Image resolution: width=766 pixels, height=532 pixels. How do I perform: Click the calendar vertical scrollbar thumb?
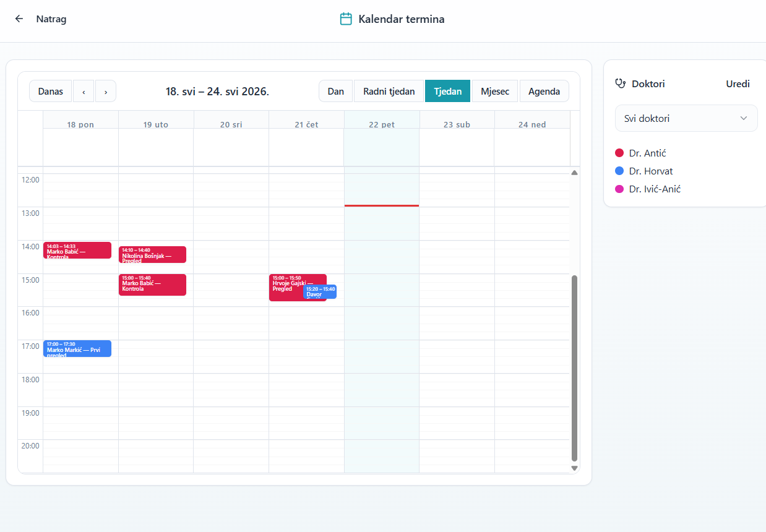coord(574,368)
